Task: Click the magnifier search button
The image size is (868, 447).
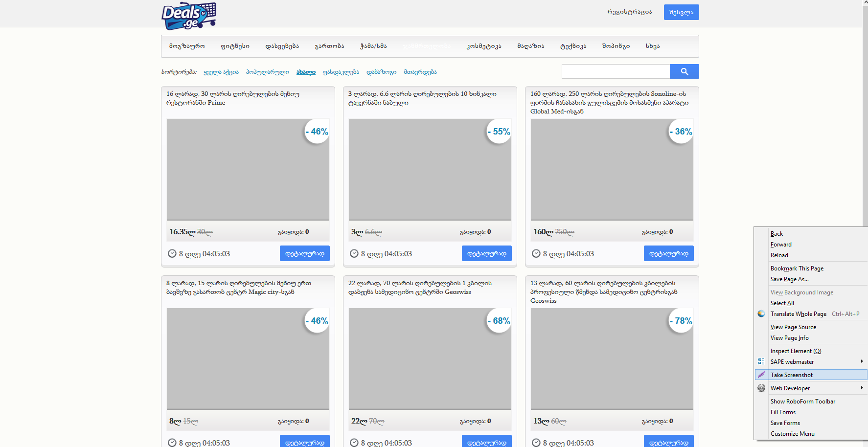Action: click(x=684, y=71)
